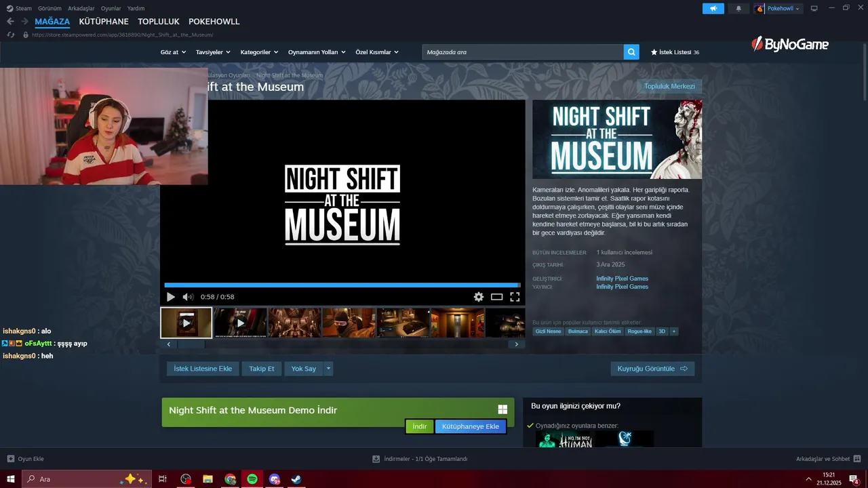868x488 pixels.
Task: Click Kuyruğu Görüntüle button
Action: tap(652, 369)
